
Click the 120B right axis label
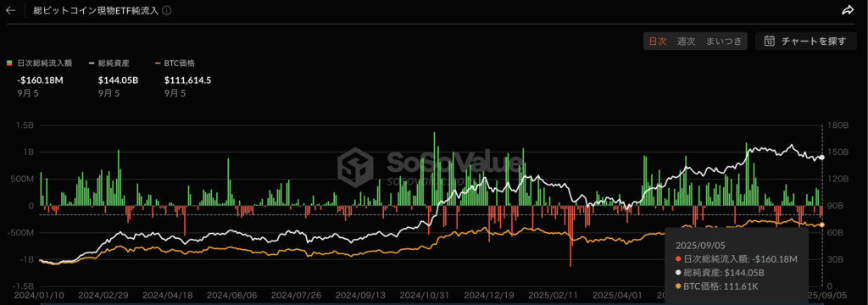coord(838,179)
